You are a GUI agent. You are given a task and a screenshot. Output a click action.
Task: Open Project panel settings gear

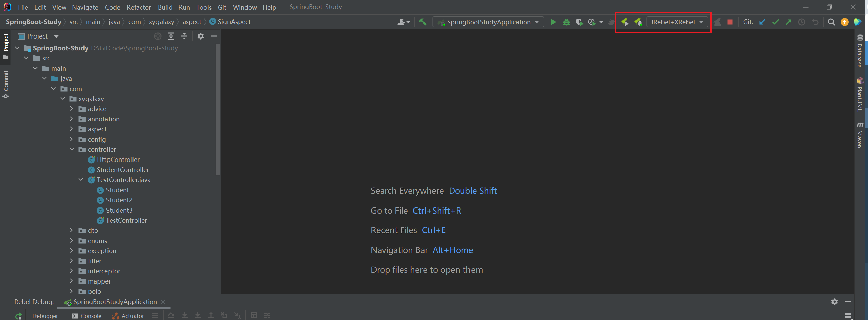click(x=201, y=36)
